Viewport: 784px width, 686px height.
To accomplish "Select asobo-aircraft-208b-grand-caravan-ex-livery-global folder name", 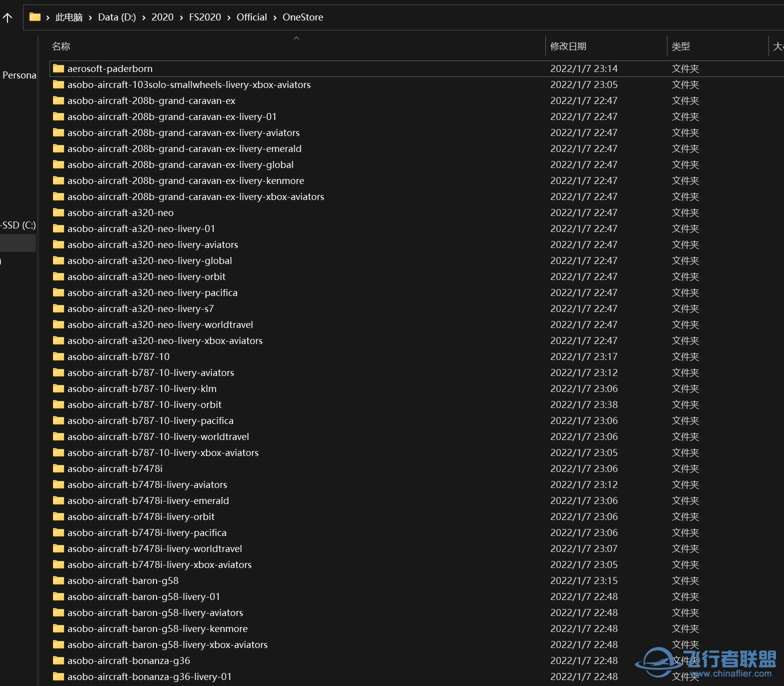I will [181, 164].
